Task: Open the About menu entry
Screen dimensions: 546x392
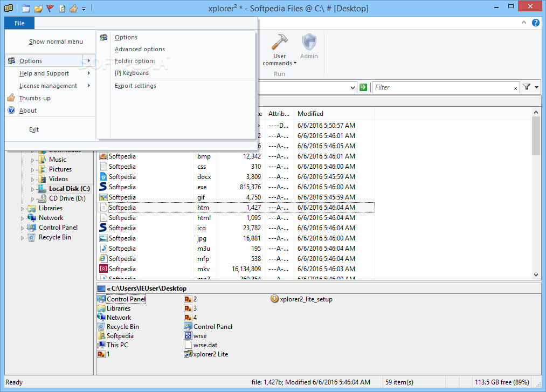Action: [x=51, y=111]
